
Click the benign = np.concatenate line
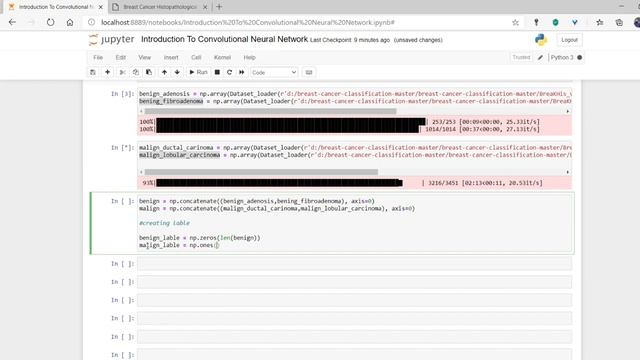point(257,201)
